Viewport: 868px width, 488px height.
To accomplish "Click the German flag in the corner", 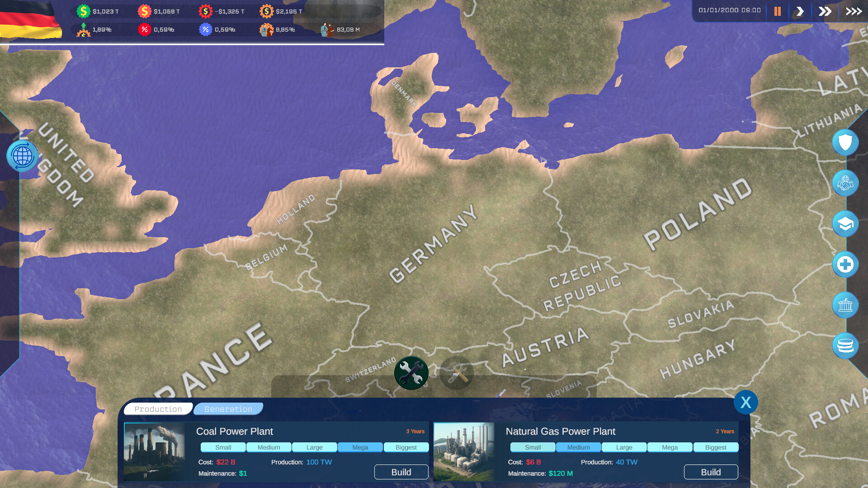I will (30, 20).
